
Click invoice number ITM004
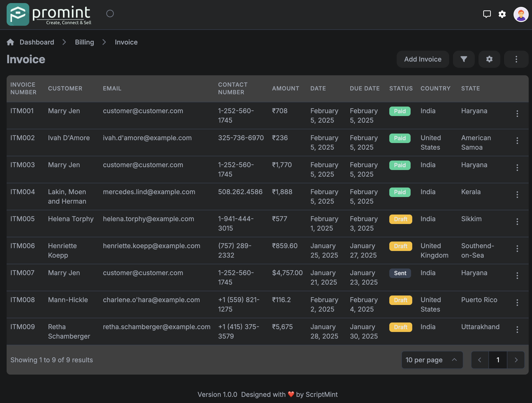tap(23, 192)
